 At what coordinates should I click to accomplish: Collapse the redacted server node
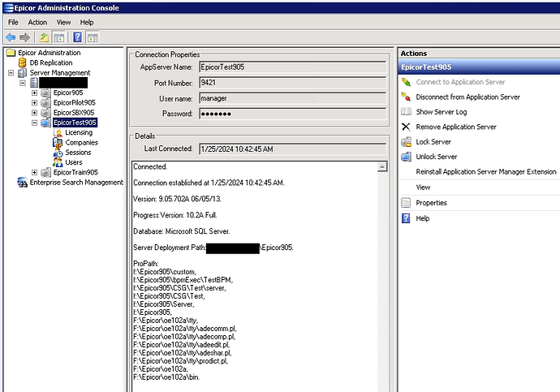pos(23,83)
